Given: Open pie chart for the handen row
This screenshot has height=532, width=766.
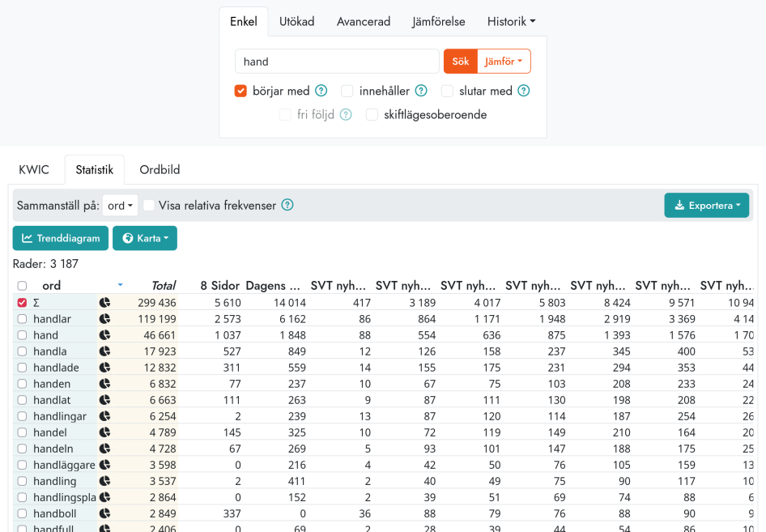Looking at the screenshot, I should 104,384.
